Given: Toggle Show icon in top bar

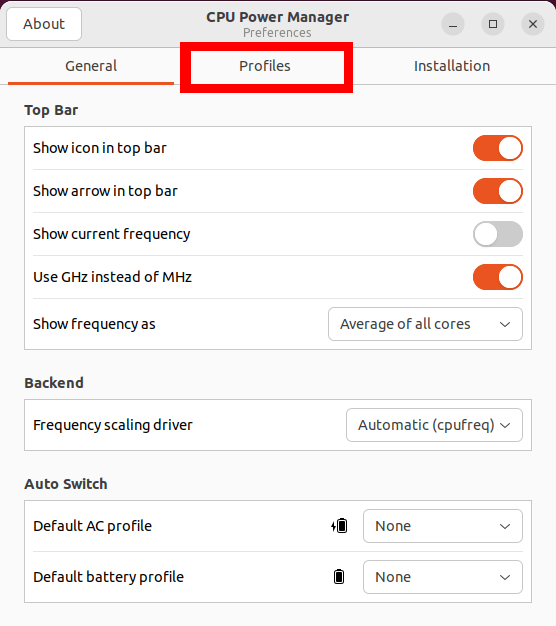Looking at the screenshot, I should click(498, 148).
